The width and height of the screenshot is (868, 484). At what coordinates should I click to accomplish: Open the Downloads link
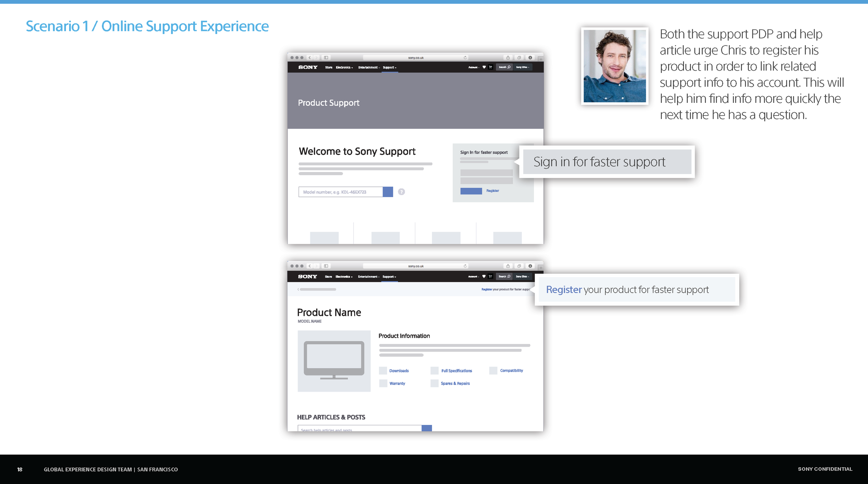click(x=399, y=371)
